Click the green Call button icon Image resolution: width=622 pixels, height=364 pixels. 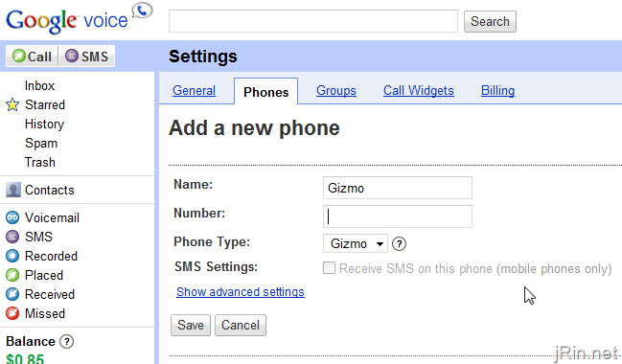[18, 56]
